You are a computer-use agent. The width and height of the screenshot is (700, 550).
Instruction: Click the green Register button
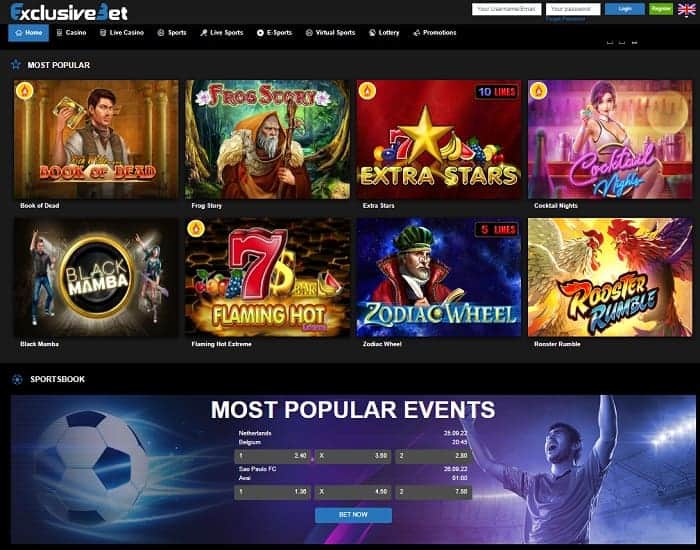pyautogui.click(x=661, y=9)
